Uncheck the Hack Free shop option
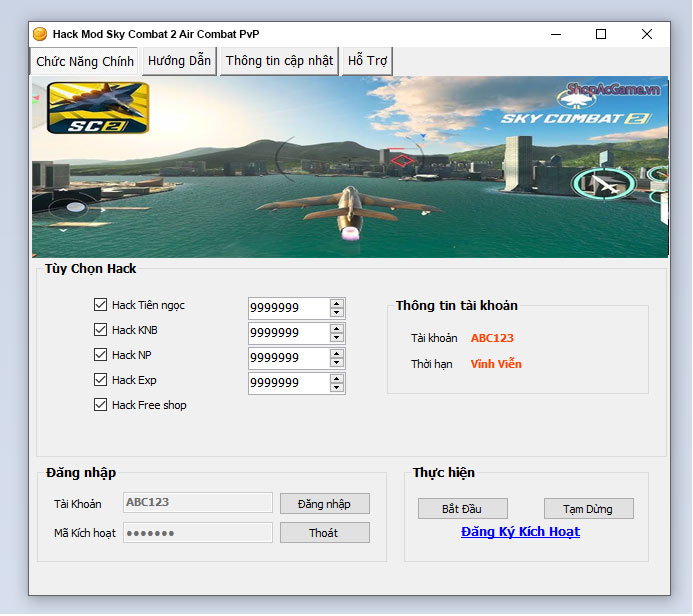The height and width of the screenshot is (616, 693). 100,404
